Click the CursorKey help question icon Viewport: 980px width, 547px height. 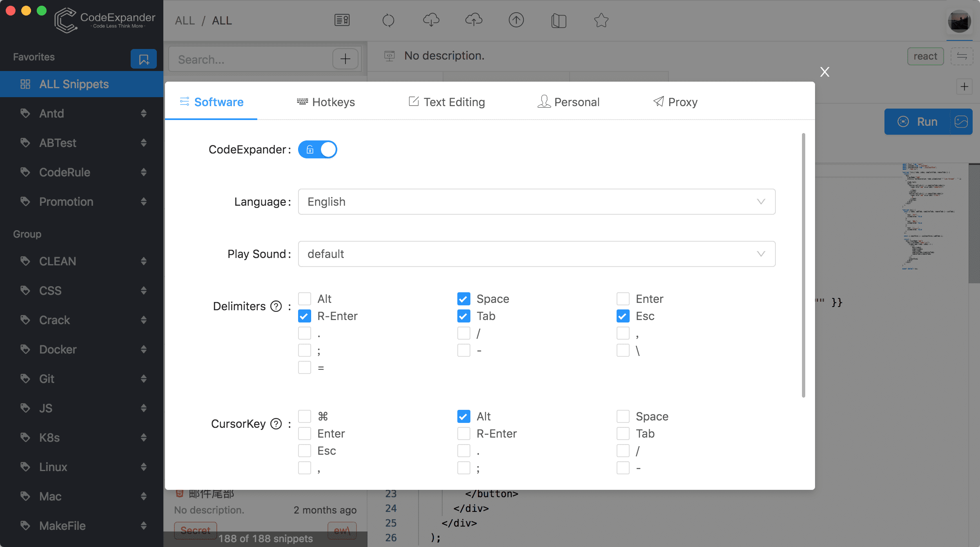pyautogui.click(x=276, y=424)
